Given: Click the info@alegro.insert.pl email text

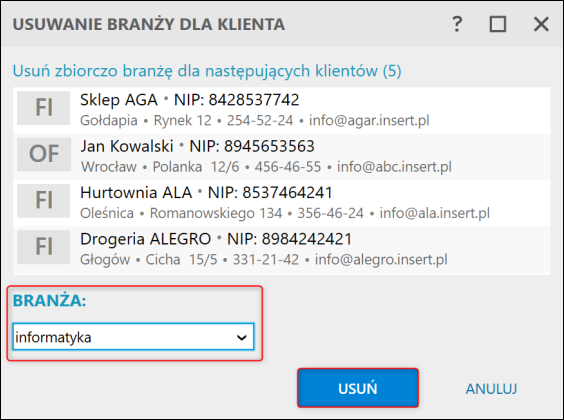Looking at the screenshot, I should 381,260.
